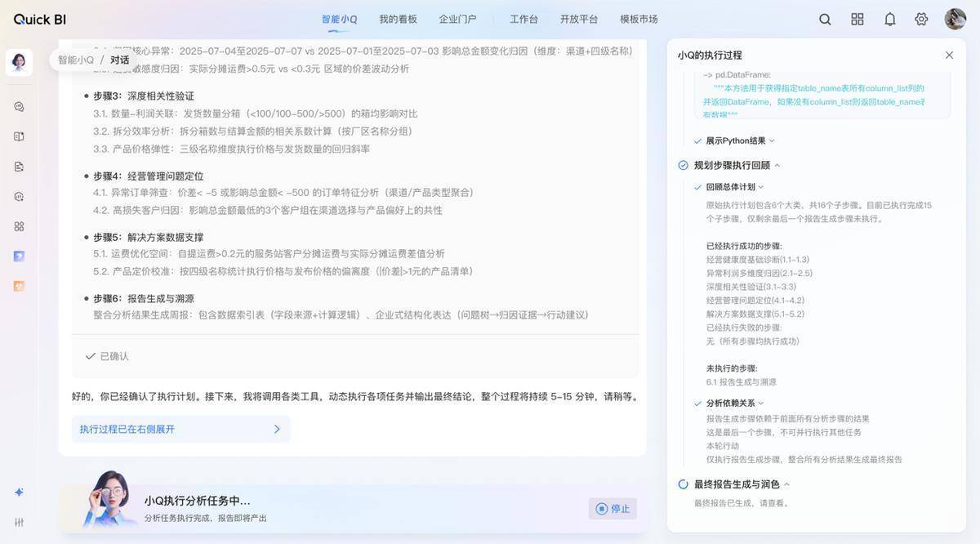Click 最终报告已生成，请查看 text
Image resolution: width=980 pixels, height=544 pixels.
(742, 503)
